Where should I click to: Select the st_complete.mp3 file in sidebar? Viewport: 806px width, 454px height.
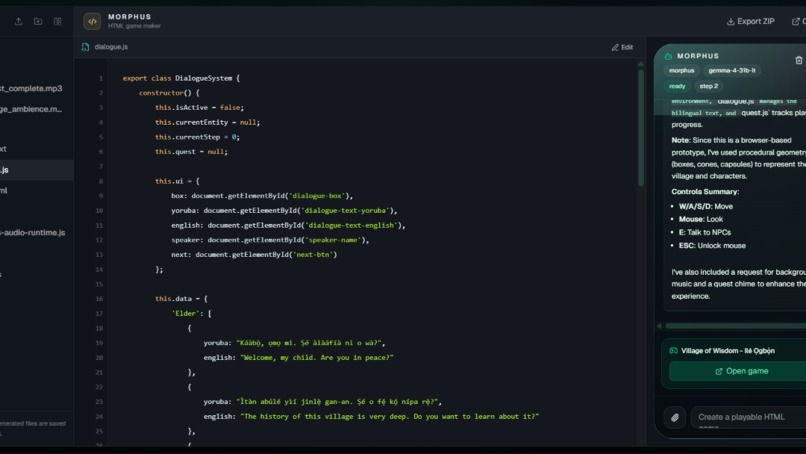point(31,88)
